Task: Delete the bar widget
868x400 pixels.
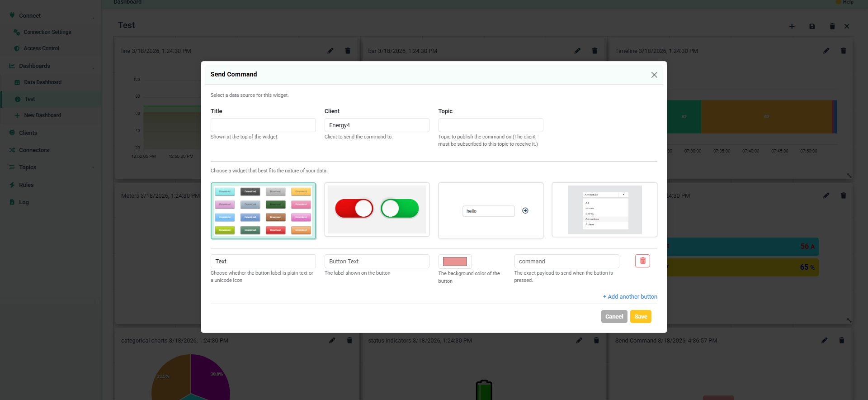Action: pyautogui.click(x=594, y=51)
